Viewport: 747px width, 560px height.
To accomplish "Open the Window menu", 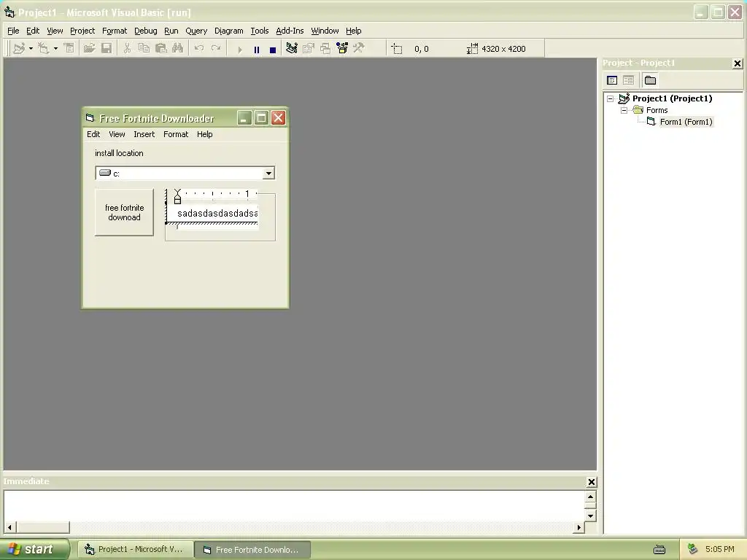I will tap(325, 31).
